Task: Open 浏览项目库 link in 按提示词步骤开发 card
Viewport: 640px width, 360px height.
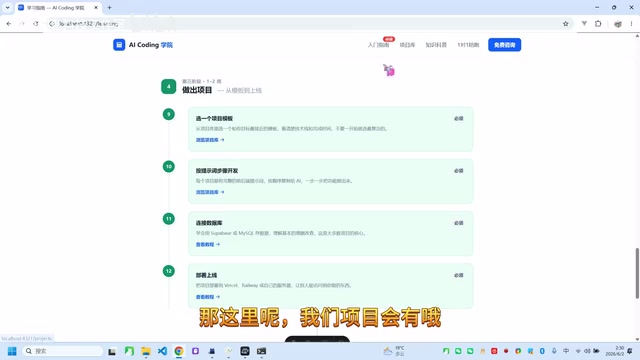Action: click(210, 192)
